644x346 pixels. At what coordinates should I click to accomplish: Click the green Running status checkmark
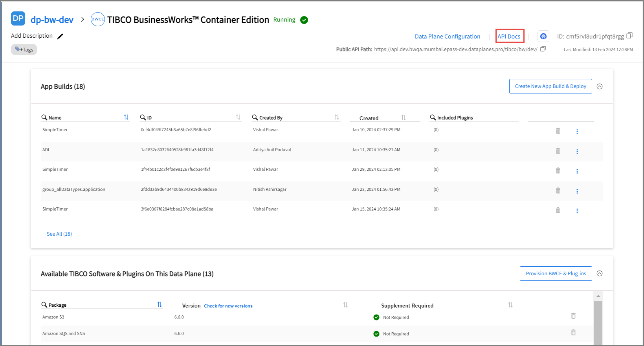(x=304, y=20)
